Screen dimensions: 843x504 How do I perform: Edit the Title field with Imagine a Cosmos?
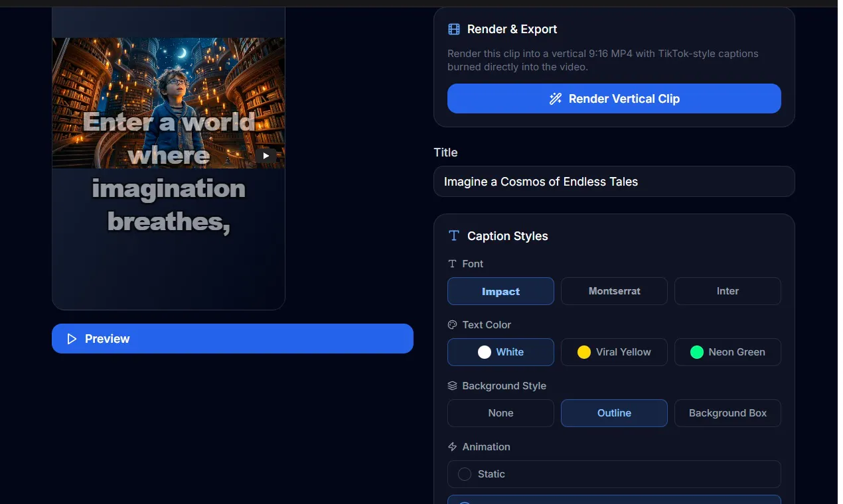[x=614, y=182]
